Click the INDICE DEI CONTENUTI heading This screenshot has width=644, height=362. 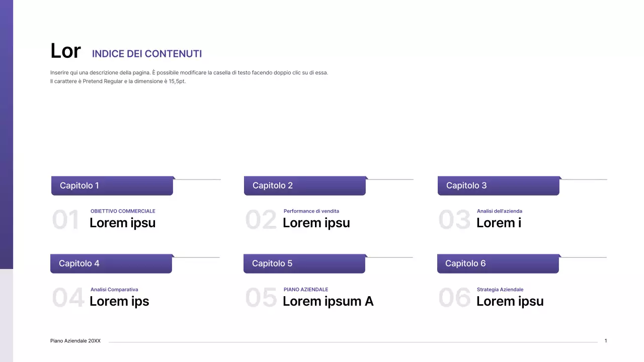point(147,54)
